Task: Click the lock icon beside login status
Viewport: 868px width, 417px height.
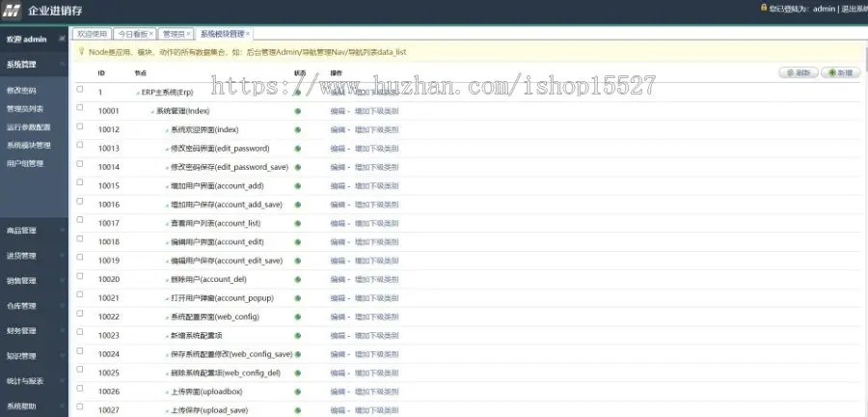Action: click(x=764, y=8)
